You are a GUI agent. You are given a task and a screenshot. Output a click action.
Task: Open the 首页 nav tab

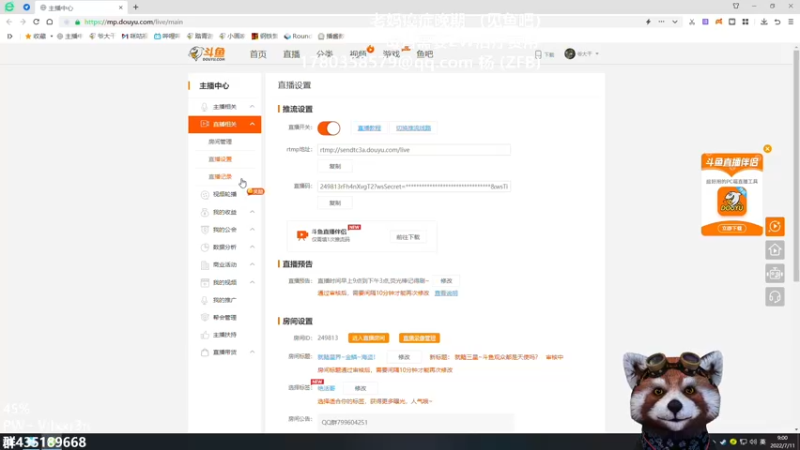258,54
